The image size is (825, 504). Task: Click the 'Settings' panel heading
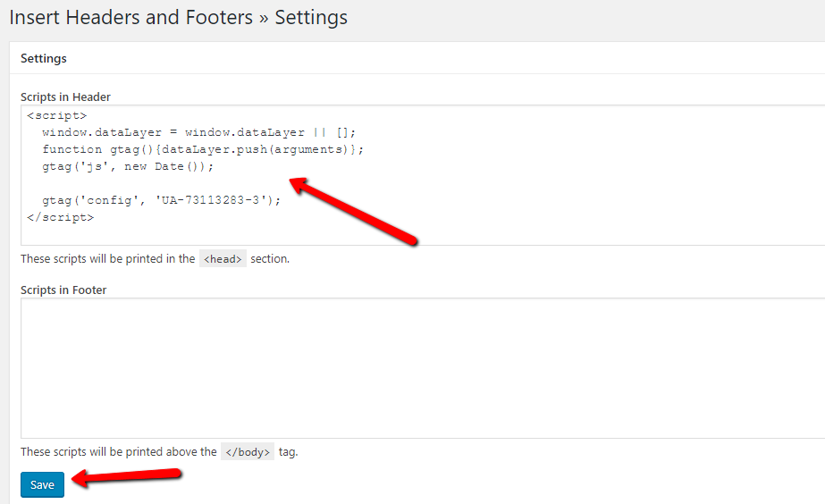coord(43,58)
